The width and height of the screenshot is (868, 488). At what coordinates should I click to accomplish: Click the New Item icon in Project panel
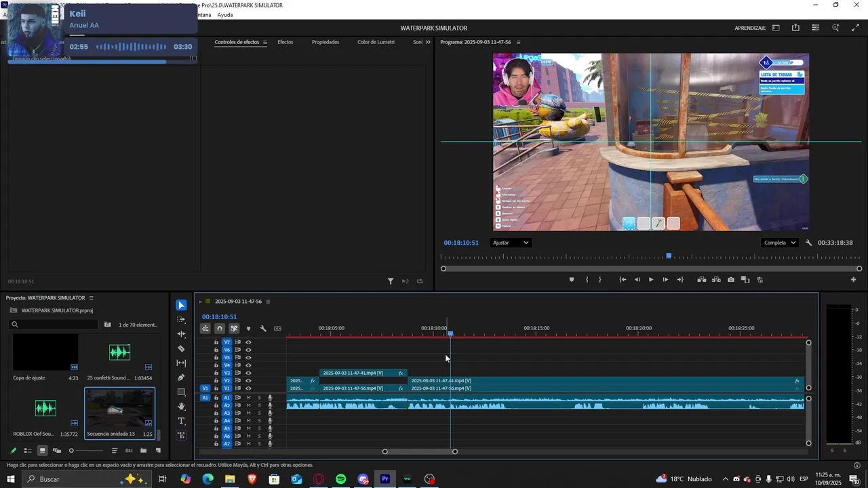click(158, 451)
